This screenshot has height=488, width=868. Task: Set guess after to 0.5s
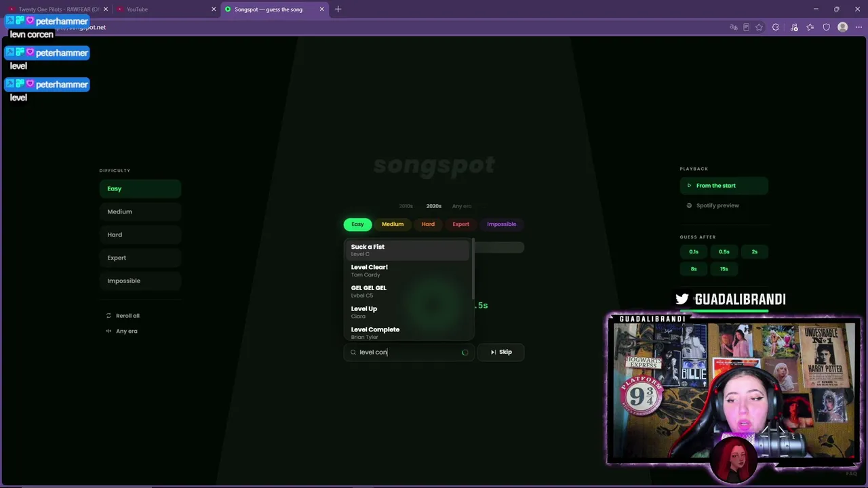[x=724, y=252]
